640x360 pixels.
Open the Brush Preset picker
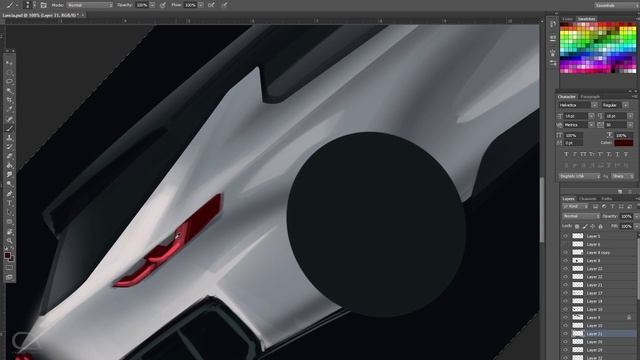coord(30,5)
